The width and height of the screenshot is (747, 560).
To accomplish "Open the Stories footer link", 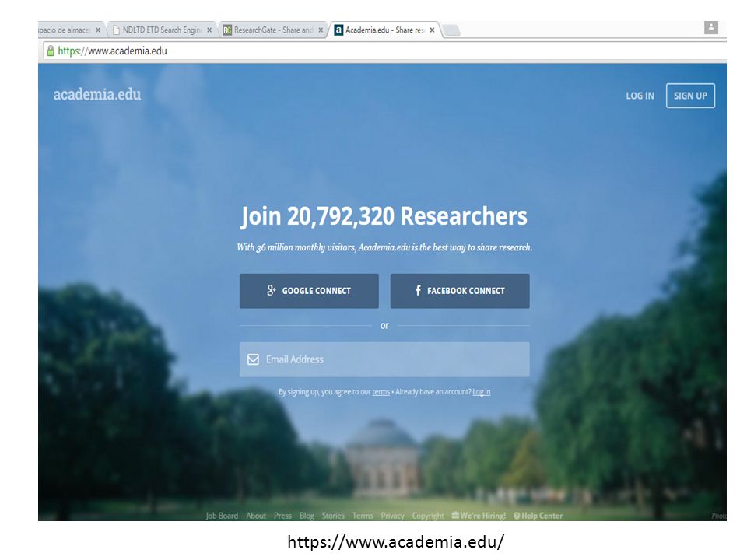I will [333, 516].
